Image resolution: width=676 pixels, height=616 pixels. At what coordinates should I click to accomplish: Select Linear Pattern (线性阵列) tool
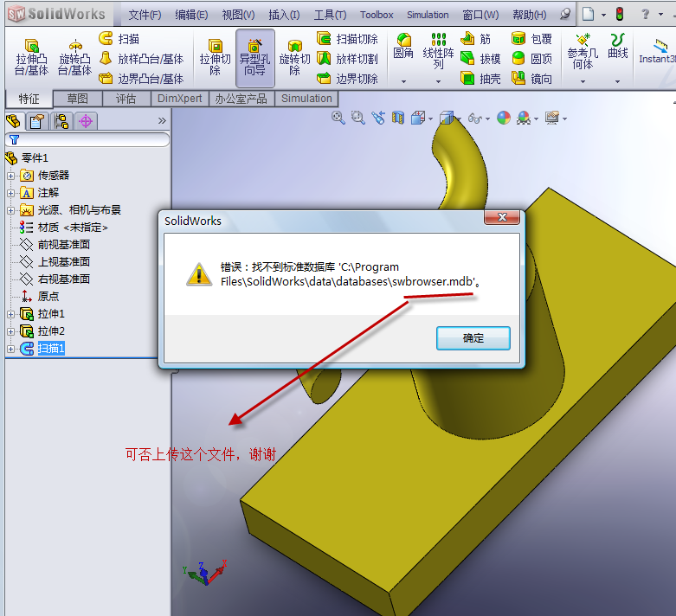pyautogui.click(x=439, y=51)
